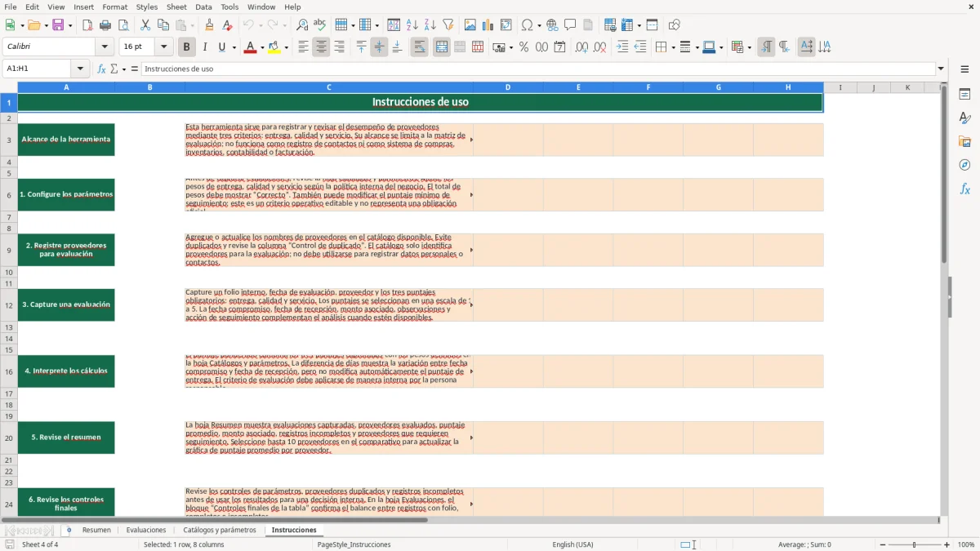Switch to Catálogos y parámetros tab
This screenshot has height=551, width=980.
click(x=220, y=530)
